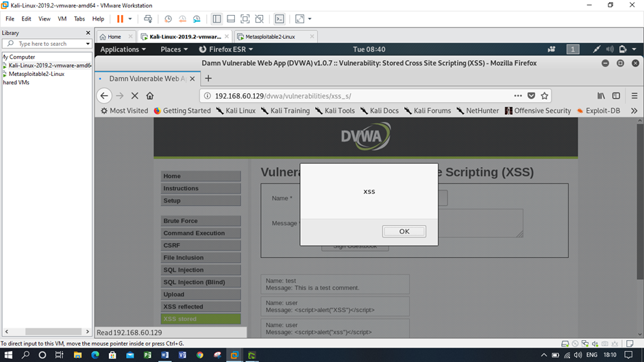Click the Unity mode icon in VMware toolbar

pos(259,19)
